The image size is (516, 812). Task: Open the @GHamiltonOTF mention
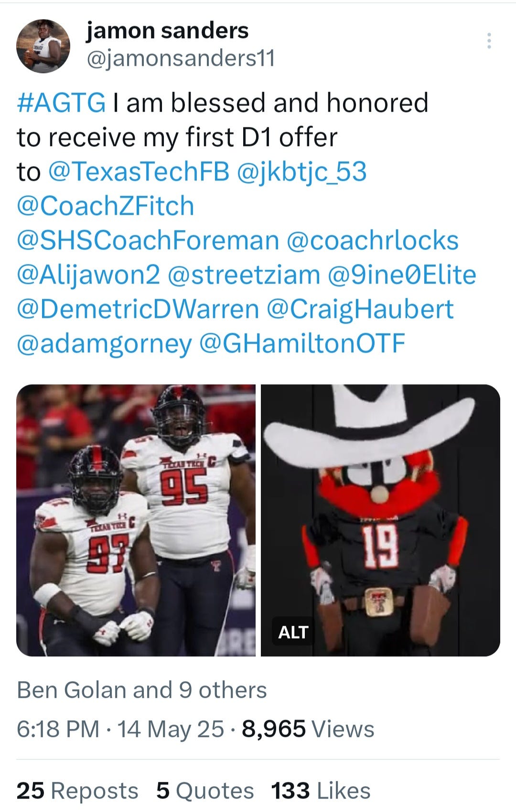(302, 344)
